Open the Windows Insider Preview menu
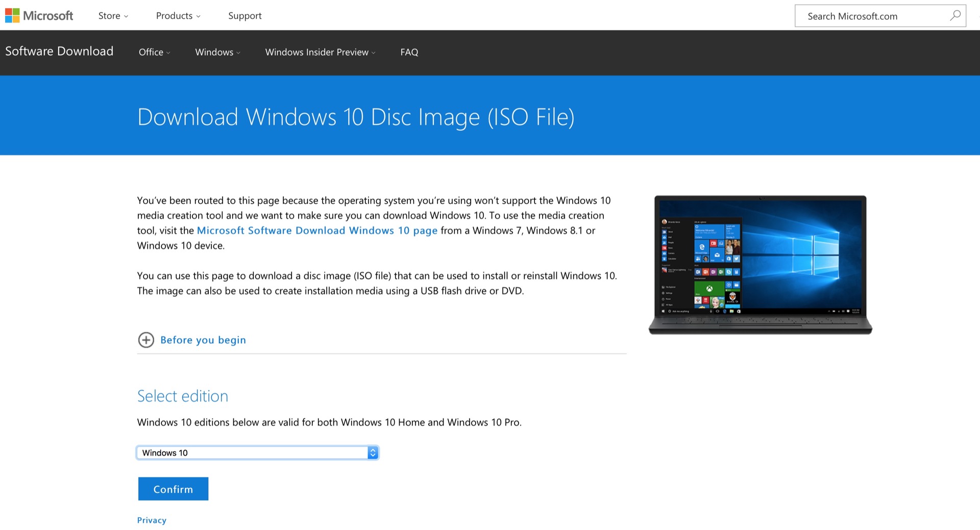Screen dimensions: 980x530 (320, 52)
